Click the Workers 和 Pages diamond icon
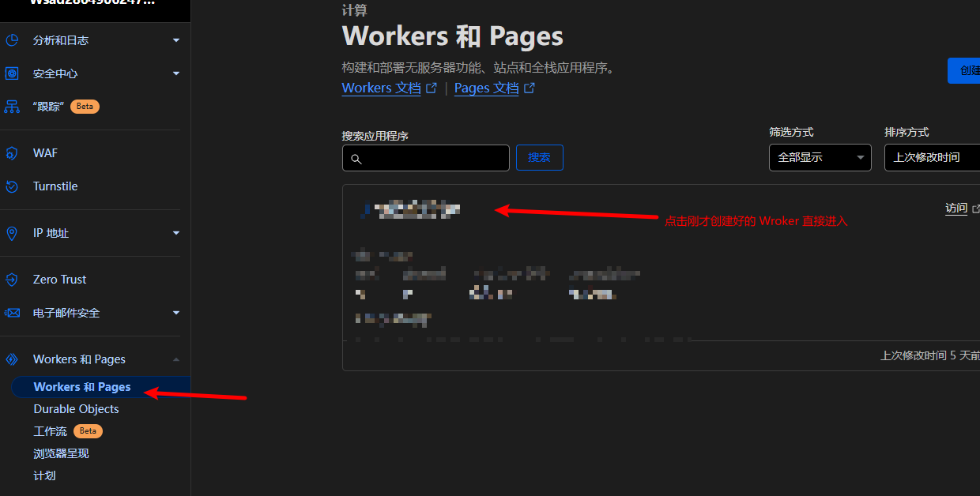Screen dimensions: 980x496 tap(12, 359)
